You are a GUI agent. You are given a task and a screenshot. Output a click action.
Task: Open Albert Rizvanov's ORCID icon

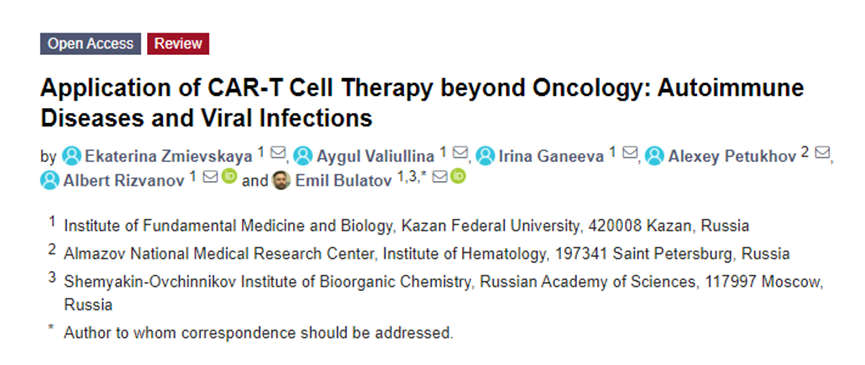[229, 178]
